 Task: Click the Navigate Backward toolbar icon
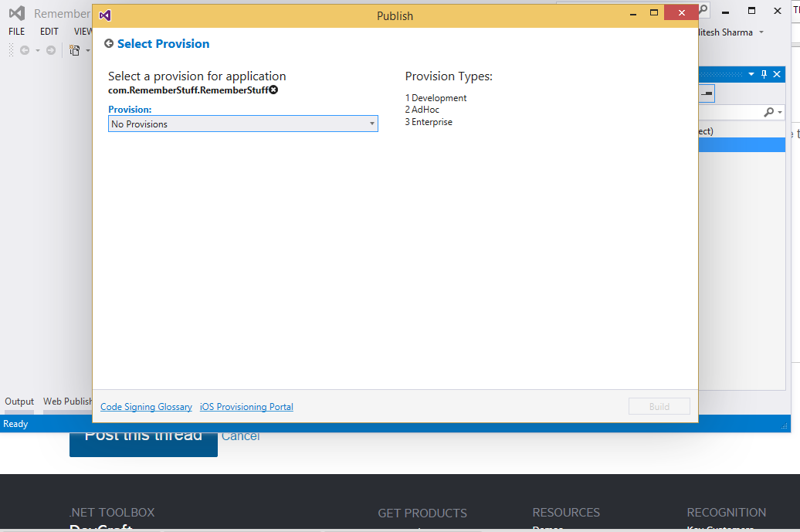25,50
